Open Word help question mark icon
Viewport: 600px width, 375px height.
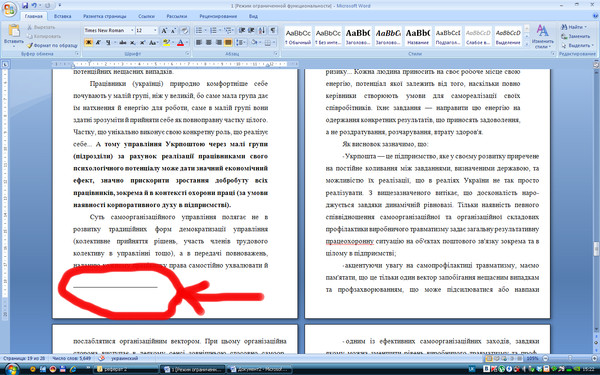(595, 16)
